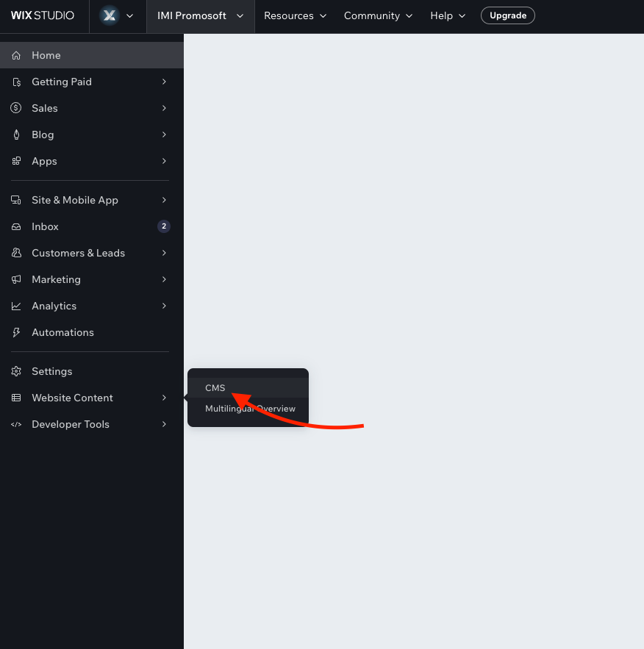Viewport: 644px width, 649px height.
Task: Expand the Sales chevron
Action: (x=165, y=108)
